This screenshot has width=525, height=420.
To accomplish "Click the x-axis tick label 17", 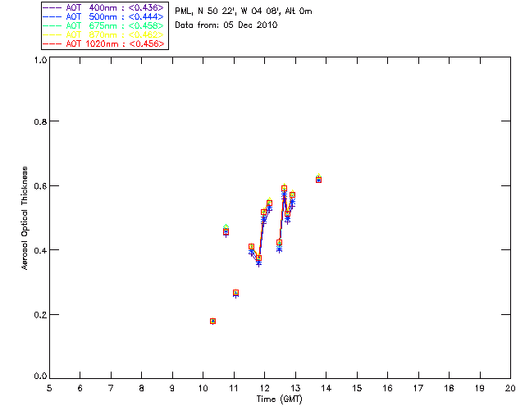I will pos(418,388).
